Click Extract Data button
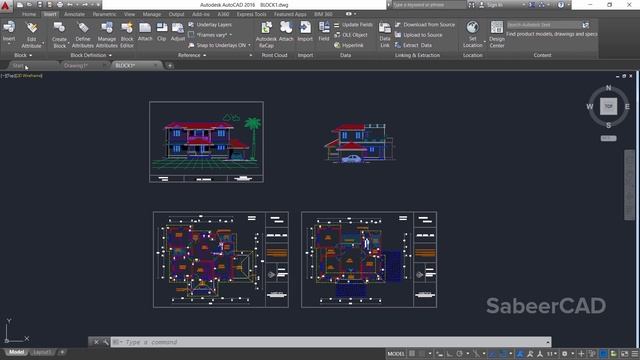This screenshot has height=360, width=640. click(413, 45)
